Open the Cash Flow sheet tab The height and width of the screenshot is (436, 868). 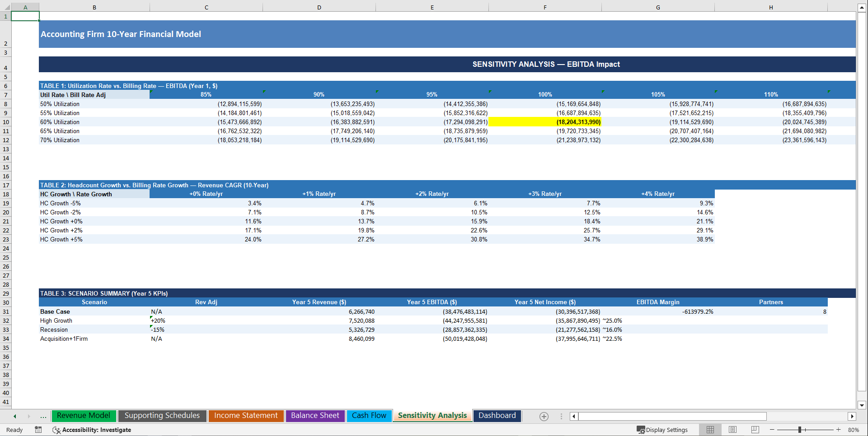[x=369, y=416]
